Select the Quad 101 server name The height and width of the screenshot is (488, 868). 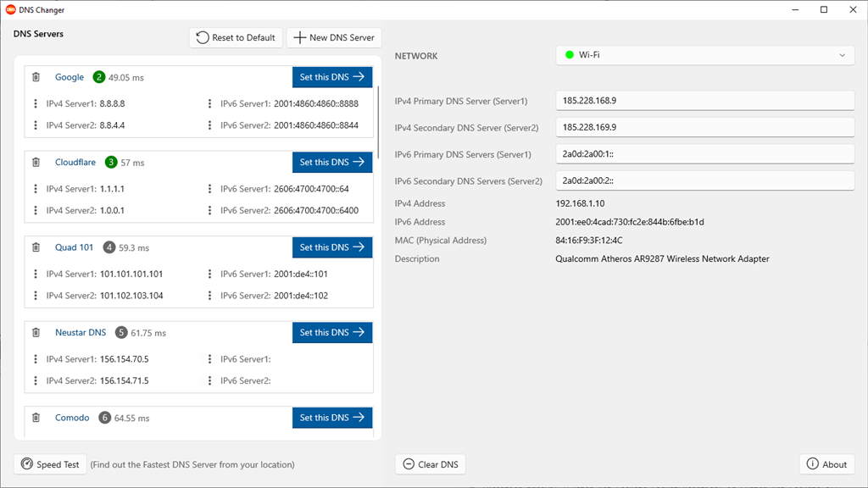[75, 247]
